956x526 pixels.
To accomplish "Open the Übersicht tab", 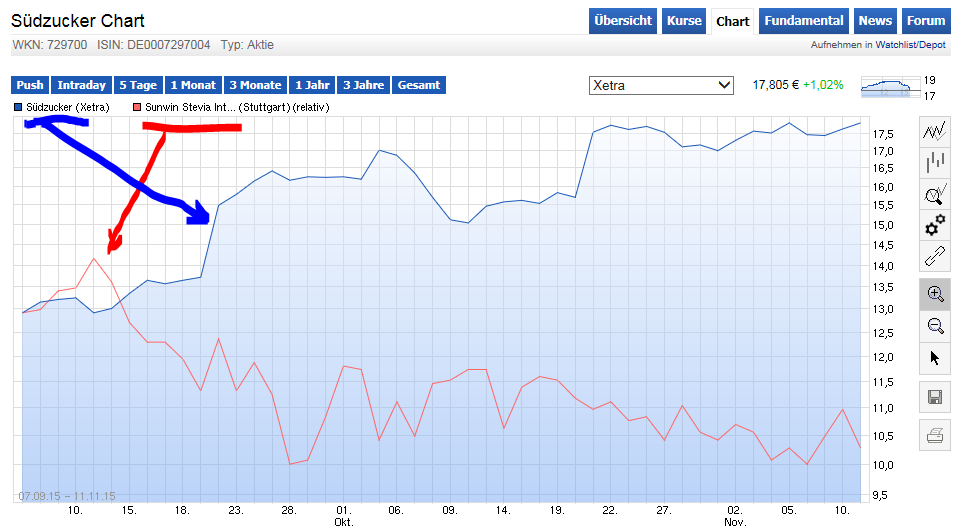I will (x=622, y=21).
